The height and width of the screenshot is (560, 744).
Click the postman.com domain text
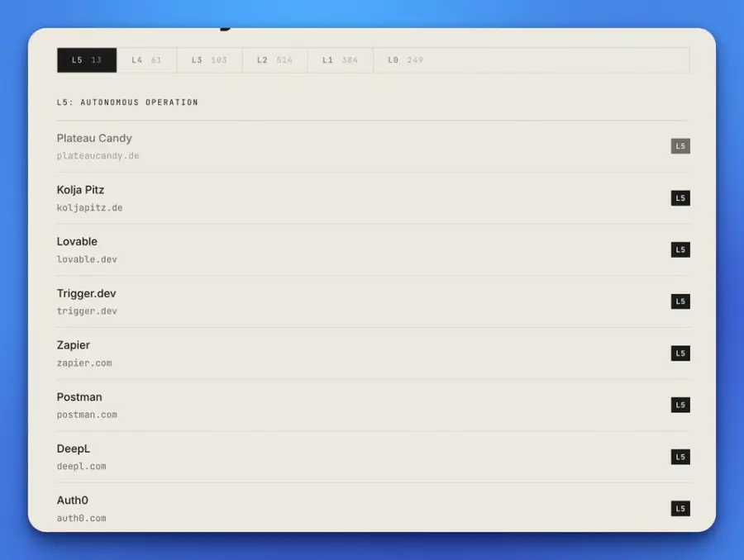click(x=87, y=415)
